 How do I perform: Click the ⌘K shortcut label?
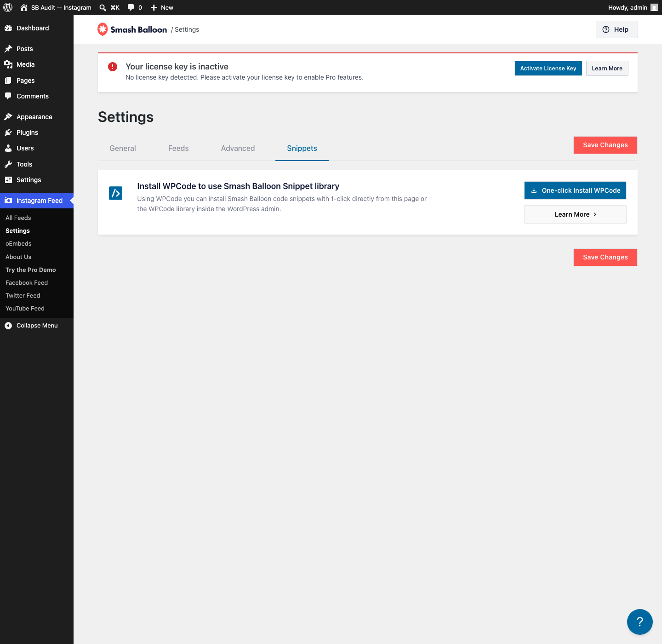[x=115, y=7]
